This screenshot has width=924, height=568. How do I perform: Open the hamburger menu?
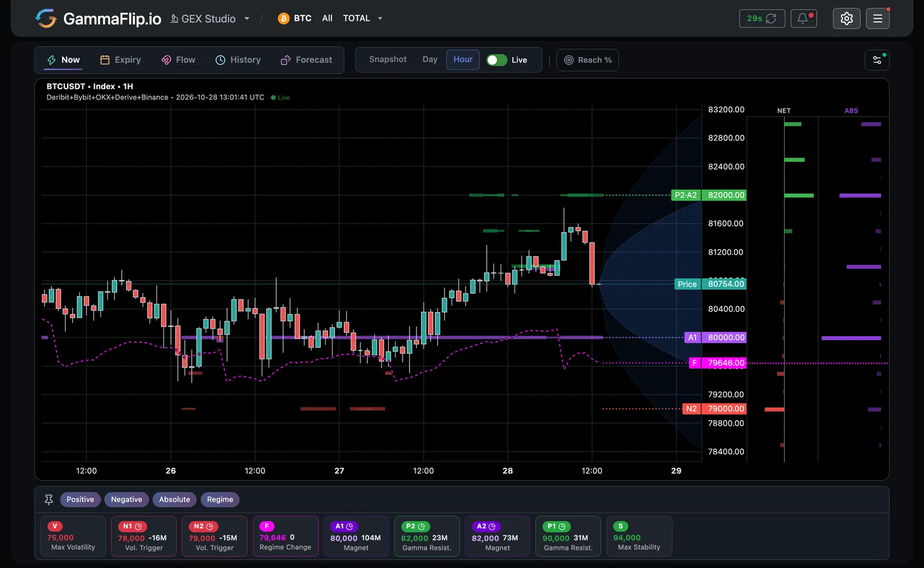pos(878,18)
